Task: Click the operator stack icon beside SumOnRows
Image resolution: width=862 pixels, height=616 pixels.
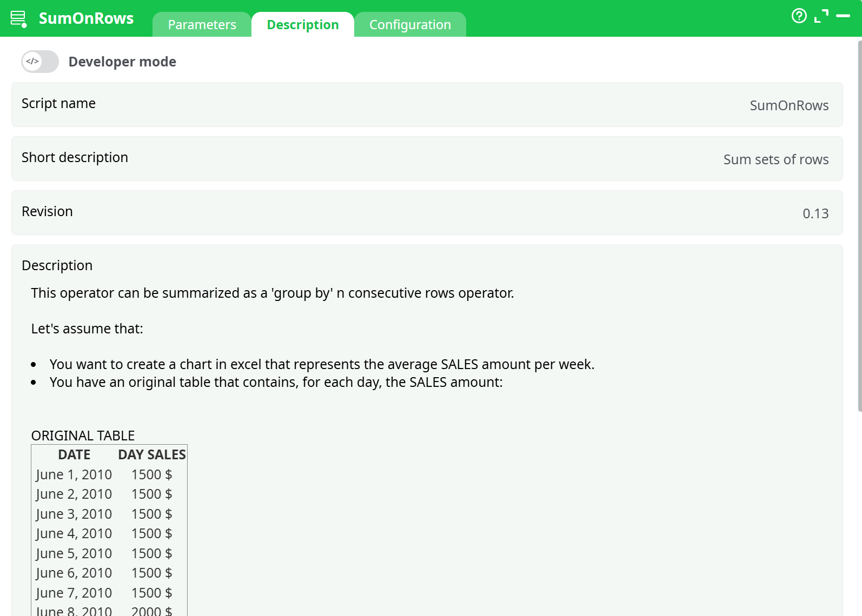Action: [x=18, y=19]
